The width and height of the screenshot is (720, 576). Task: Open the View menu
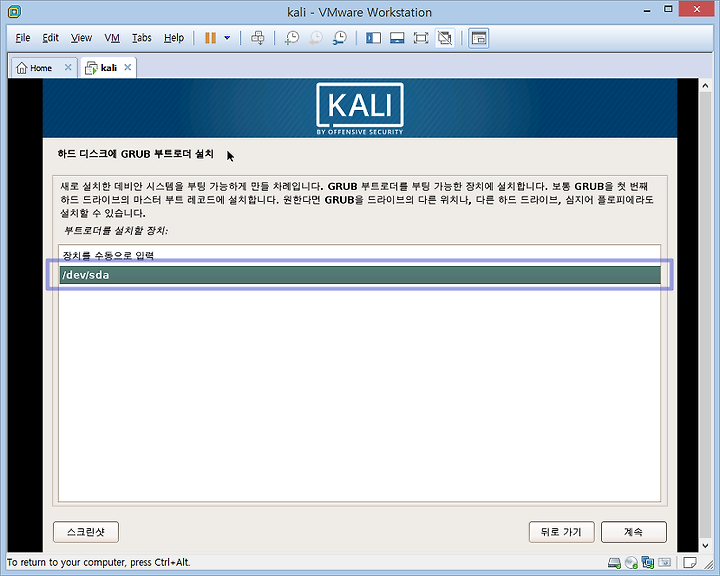81,38
